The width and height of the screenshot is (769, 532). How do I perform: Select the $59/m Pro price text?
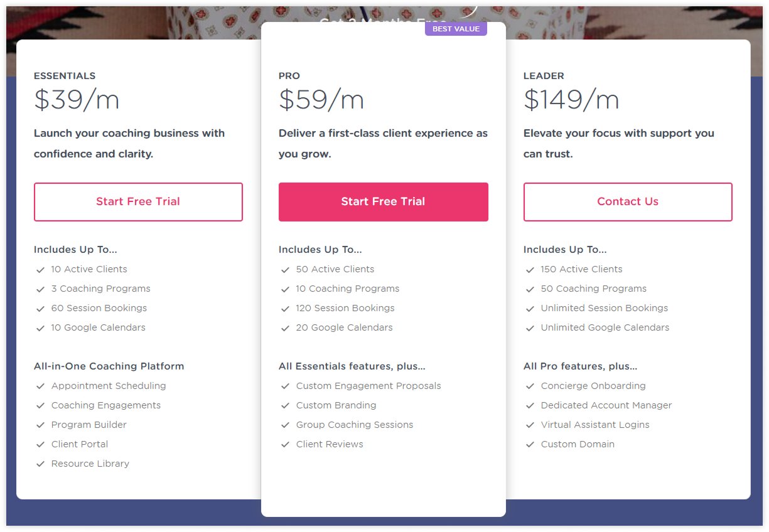pyautogui.click(x=321, y=100)
